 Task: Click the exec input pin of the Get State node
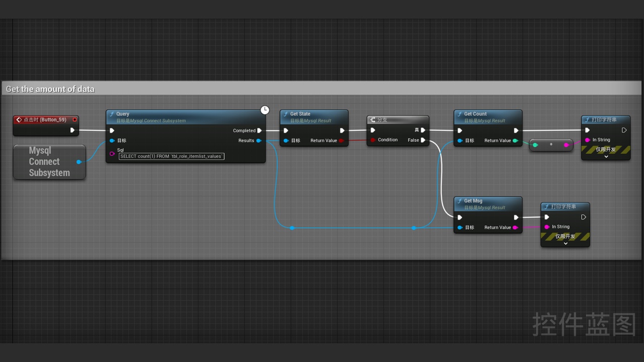(286, 131)
